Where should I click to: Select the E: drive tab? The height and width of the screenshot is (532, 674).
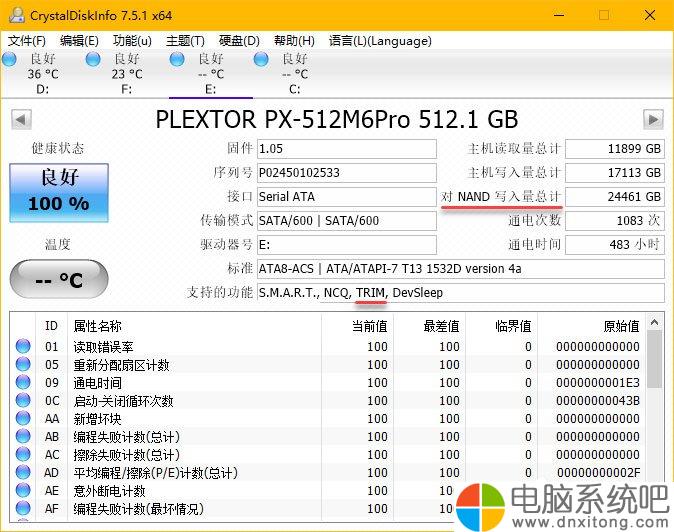pyautogui.click(x=211, y=73)
